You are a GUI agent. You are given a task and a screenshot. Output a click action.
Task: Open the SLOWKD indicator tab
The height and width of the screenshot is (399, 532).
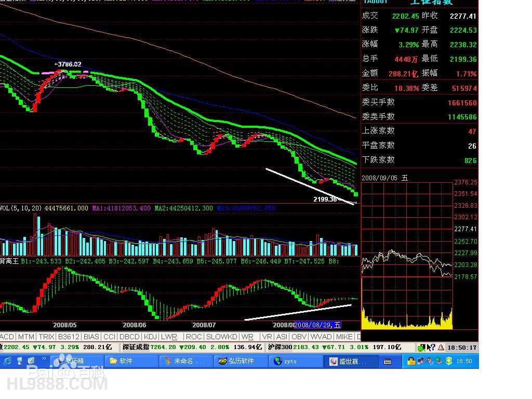(221, 337)
